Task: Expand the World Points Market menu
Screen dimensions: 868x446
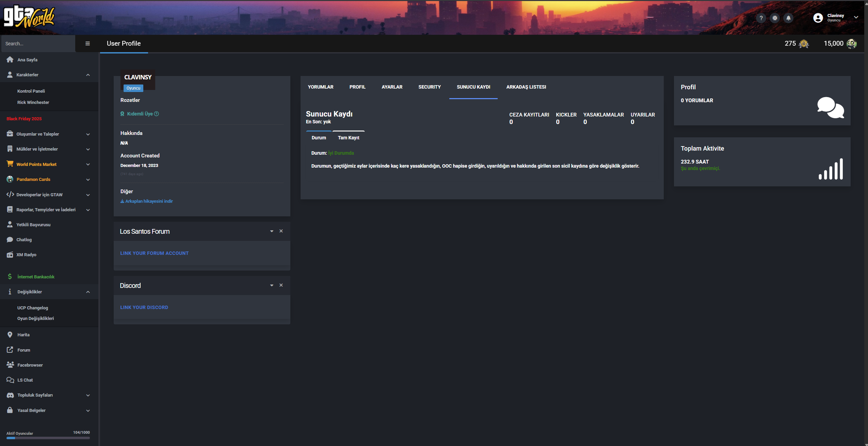Action: pos(88,164)
